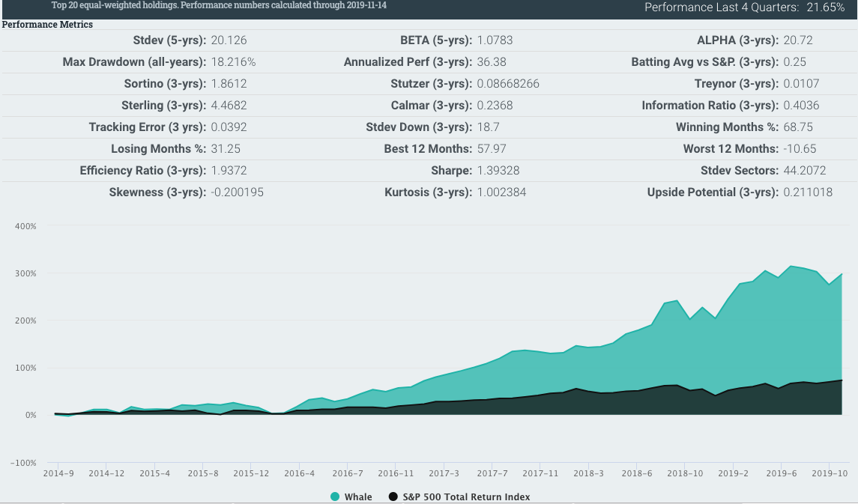The height and width of the screenshot is (504, 858).
Task: Click the 2019-10 x-axis tick label
Action: pyautogui.click(x=830, y=473)
